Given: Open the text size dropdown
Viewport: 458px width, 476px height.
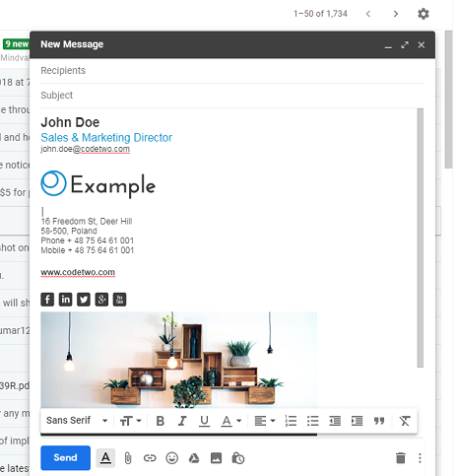Looking at the screenshot, I should [x=130, y=421].
